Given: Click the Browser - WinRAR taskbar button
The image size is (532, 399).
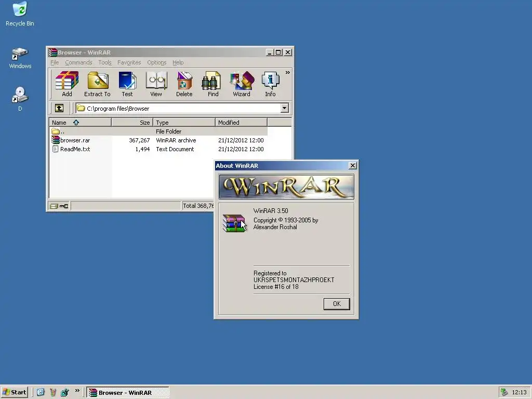Looking at the screenshot, I should pos(128,393).
